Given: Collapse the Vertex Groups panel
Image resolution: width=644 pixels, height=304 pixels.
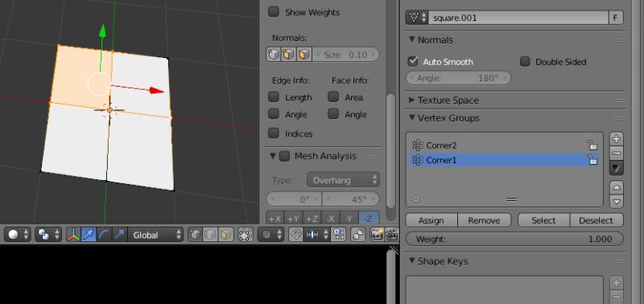Looking at the screenshot, I should (412, 117).
